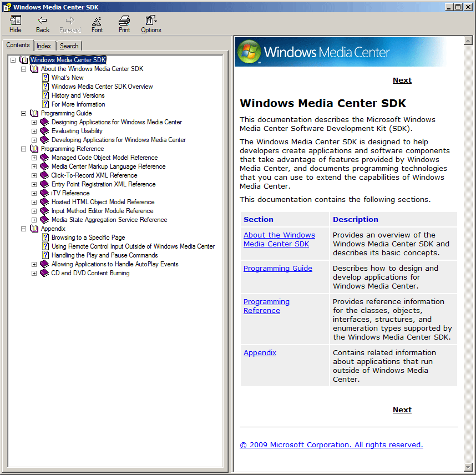Expand Designing Applications for Windows Media Center

click(34, 122)
